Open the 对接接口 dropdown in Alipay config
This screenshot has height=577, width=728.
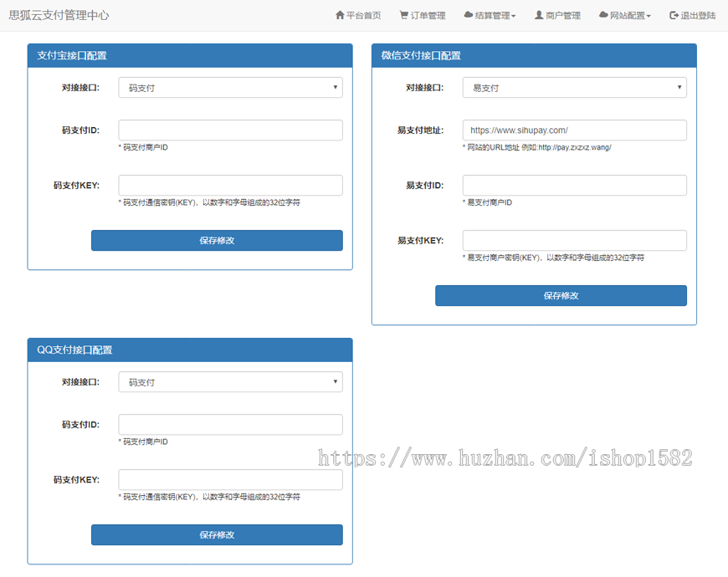pos(230,87)
